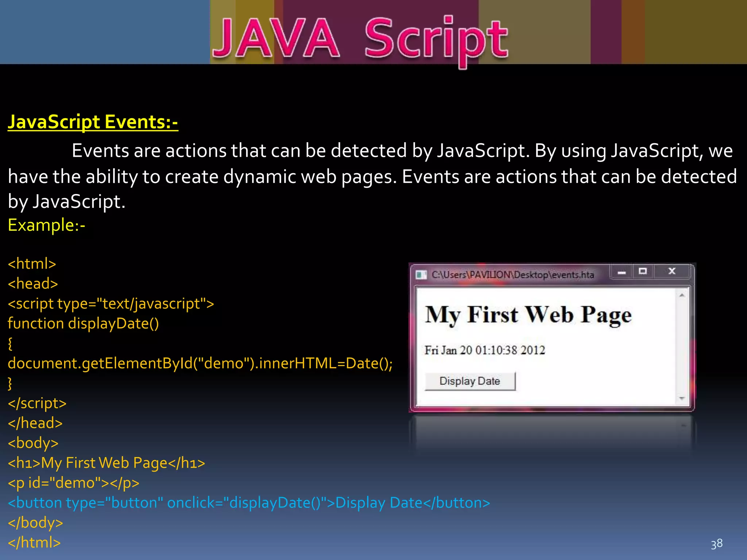Click the '<script type="text/javascript">' line
Image resolution: width=747 pixels, height=560 pixels.
[111, 304]
